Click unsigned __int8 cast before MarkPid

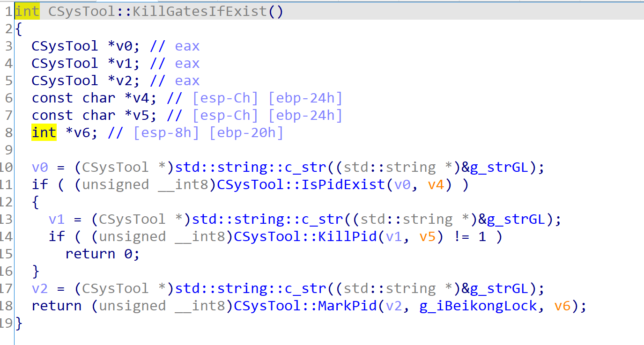(162, 306)
